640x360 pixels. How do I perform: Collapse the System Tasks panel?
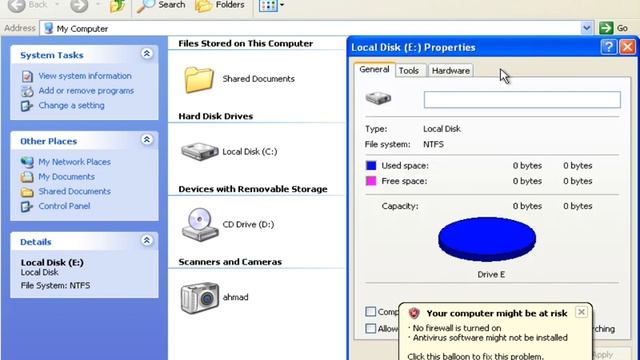147,54
